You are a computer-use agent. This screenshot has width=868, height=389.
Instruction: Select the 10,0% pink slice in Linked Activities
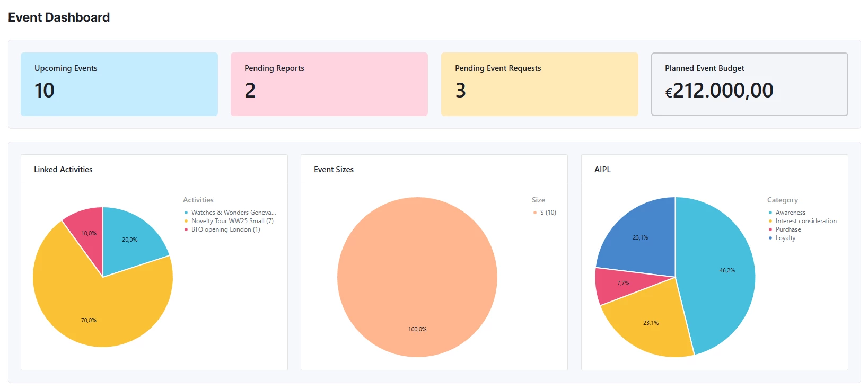pos(89,233)
